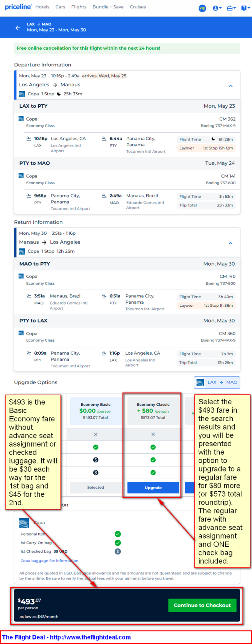
Task: Open the help chat icon menu
Action: (245, 8)
